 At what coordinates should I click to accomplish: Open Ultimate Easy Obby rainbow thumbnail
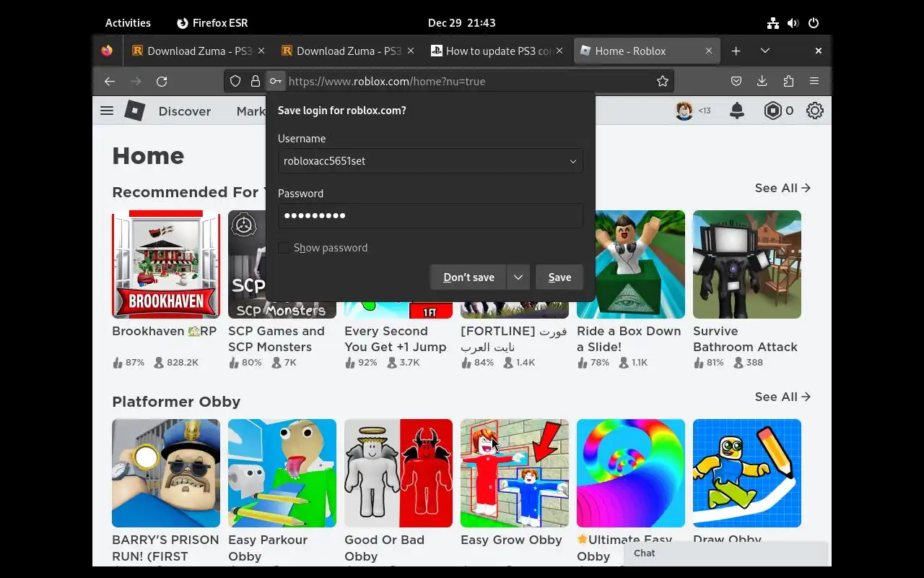(x=631, y=473)
